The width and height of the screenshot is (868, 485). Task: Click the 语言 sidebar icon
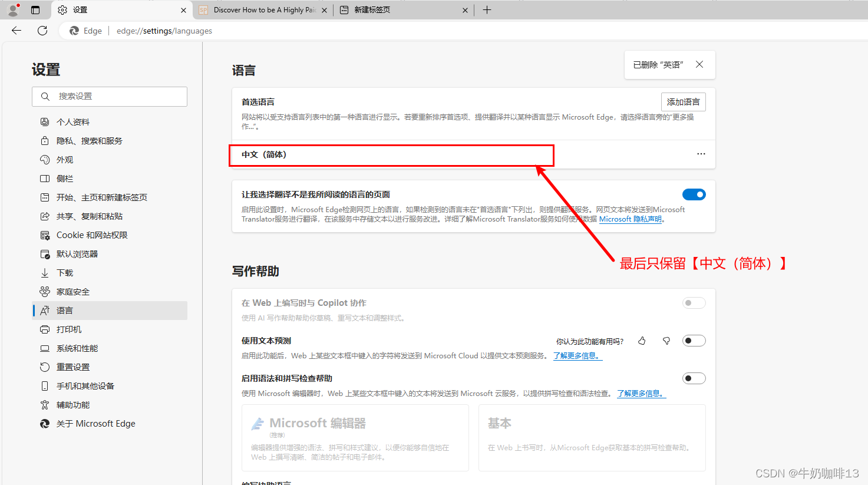[x=45, y=311]
